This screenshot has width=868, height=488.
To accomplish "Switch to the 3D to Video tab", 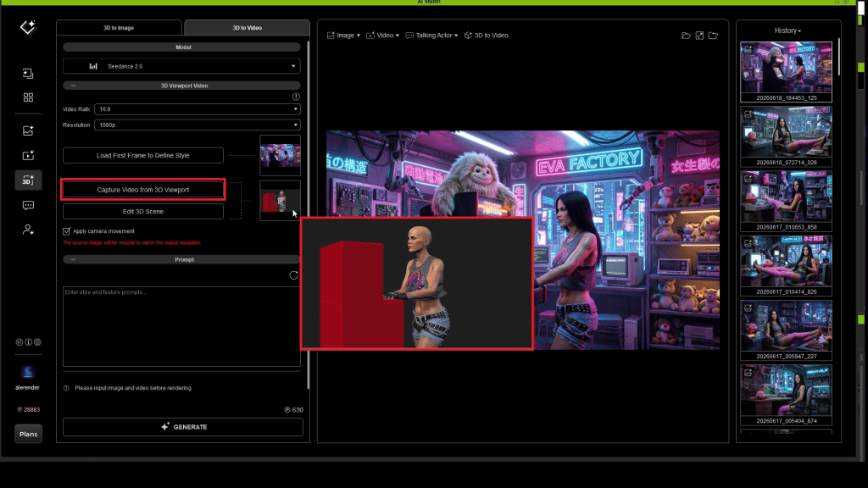I will click(x=247, y=28).
